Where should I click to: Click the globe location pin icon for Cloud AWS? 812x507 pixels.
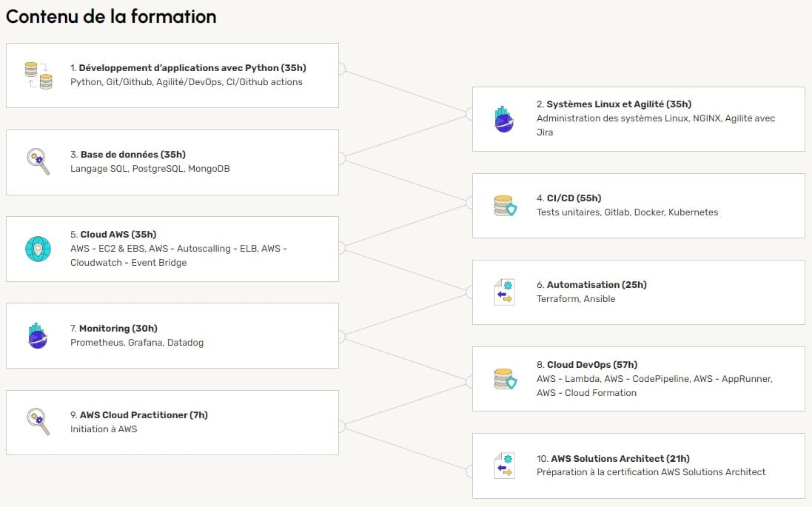point(38,249)
